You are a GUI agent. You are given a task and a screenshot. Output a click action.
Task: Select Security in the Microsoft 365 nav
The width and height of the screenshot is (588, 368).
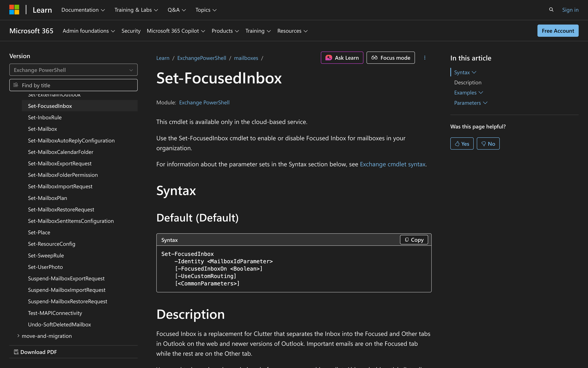click(x=131, y=31)
